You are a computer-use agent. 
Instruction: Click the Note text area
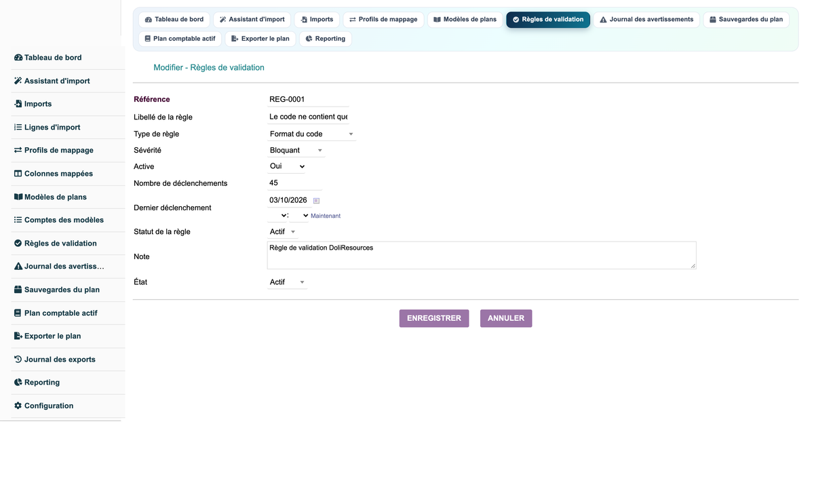pyautogui.click(x=482, y=256)
